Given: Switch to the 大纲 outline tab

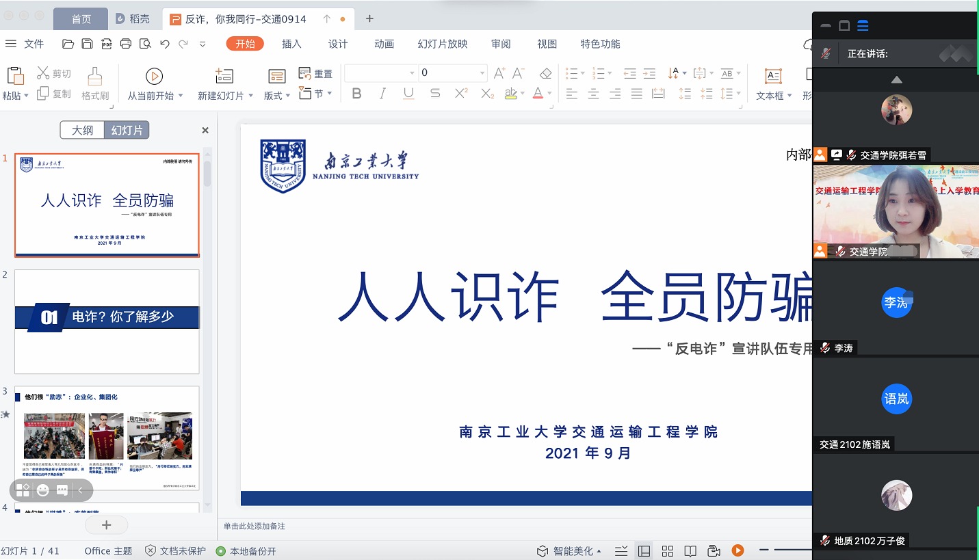Looking at the screenshot, I should (82, 130).
